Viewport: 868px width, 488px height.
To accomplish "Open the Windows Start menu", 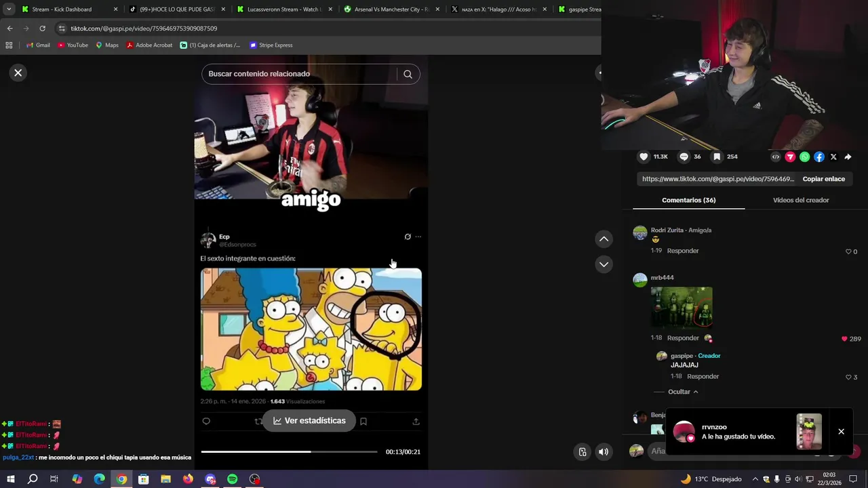I will tap(10, 479).
